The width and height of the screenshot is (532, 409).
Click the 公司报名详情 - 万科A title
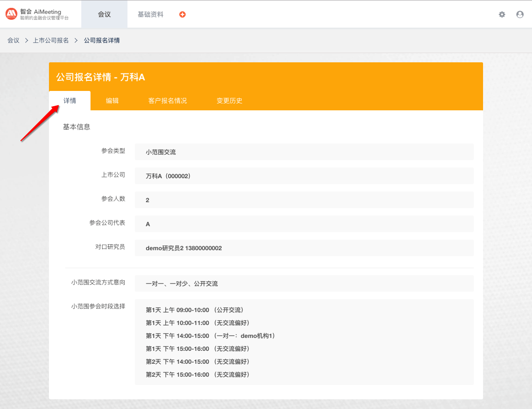point(100,77)
